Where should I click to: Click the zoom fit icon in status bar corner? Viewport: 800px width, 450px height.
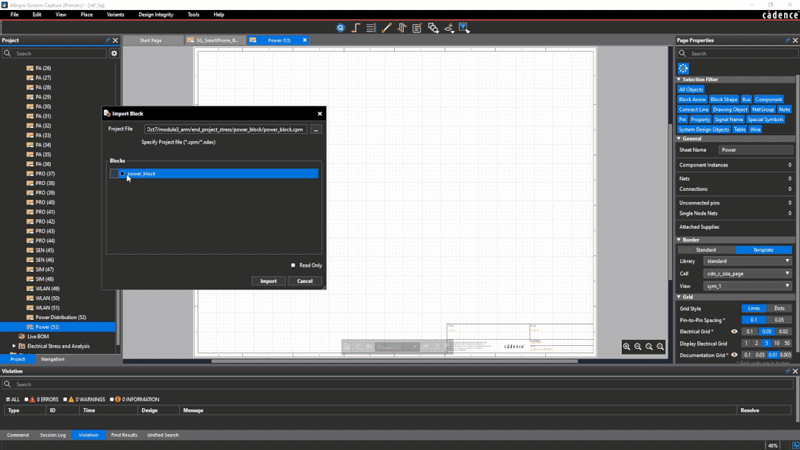[x=795, y=445]
